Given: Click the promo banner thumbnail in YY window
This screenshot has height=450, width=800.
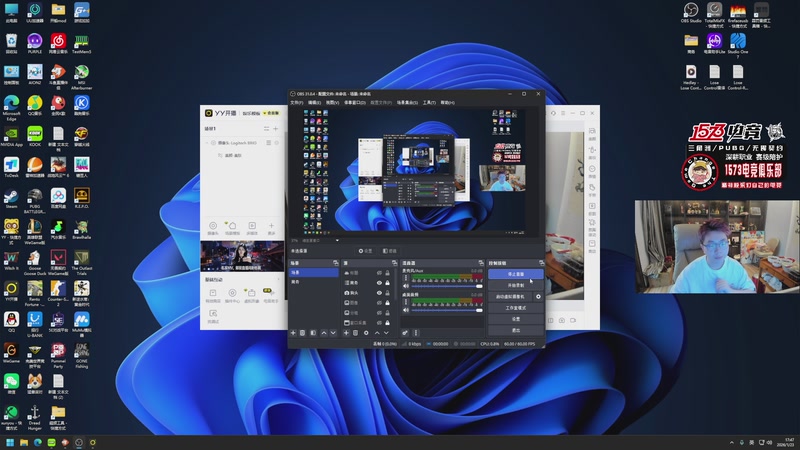Looking at the screenshot, I should [x=242, y=256].
